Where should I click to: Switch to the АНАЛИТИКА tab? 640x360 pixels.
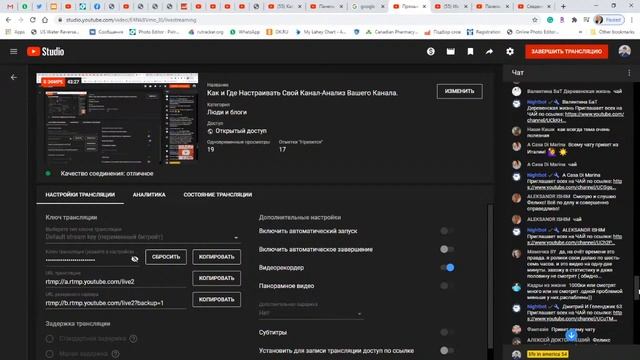149,195
